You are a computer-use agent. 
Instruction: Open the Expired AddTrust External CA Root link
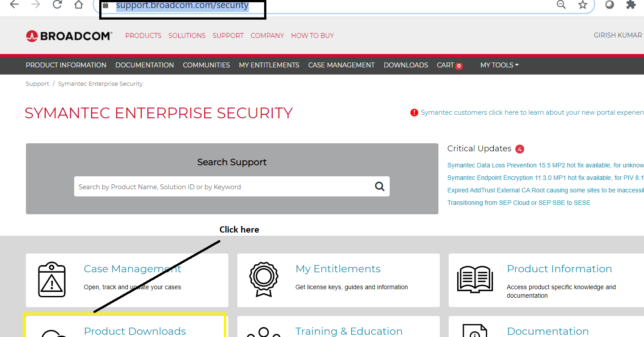546,190
